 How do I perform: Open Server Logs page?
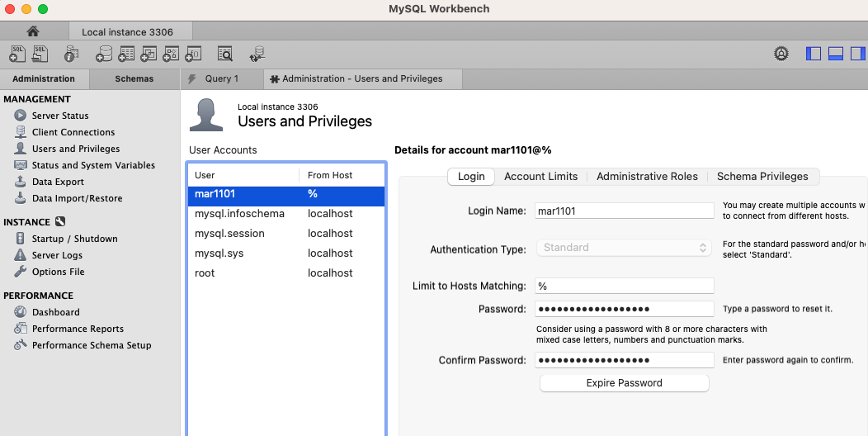click(x=57, y=255)
